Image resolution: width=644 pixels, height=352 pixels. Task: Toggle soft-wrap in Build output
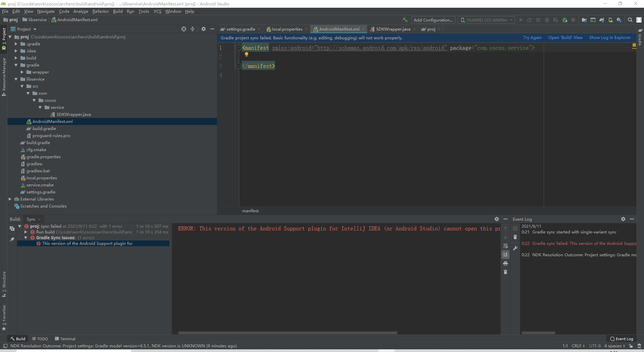pos(505,246)
